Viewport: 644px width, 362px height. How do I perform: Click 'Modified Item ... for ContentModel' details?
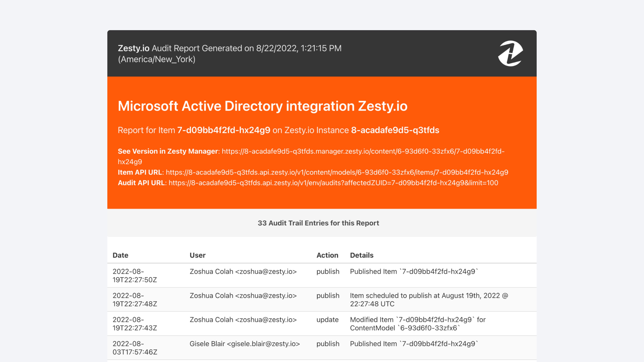[x=418, y=323]
